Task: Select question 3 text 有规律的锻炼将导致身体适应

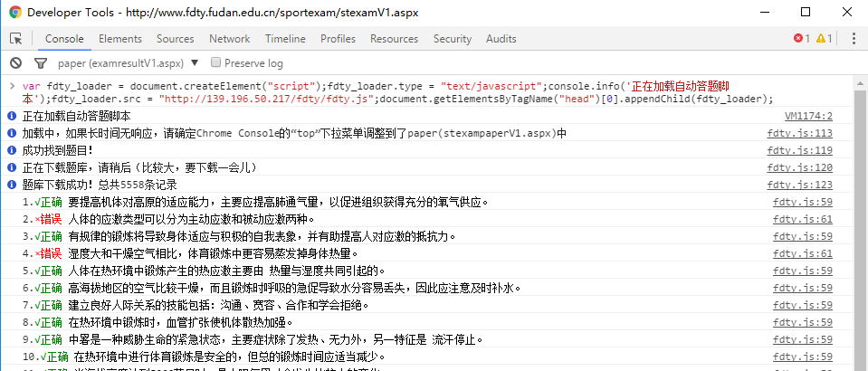Action: coord(145,236)
